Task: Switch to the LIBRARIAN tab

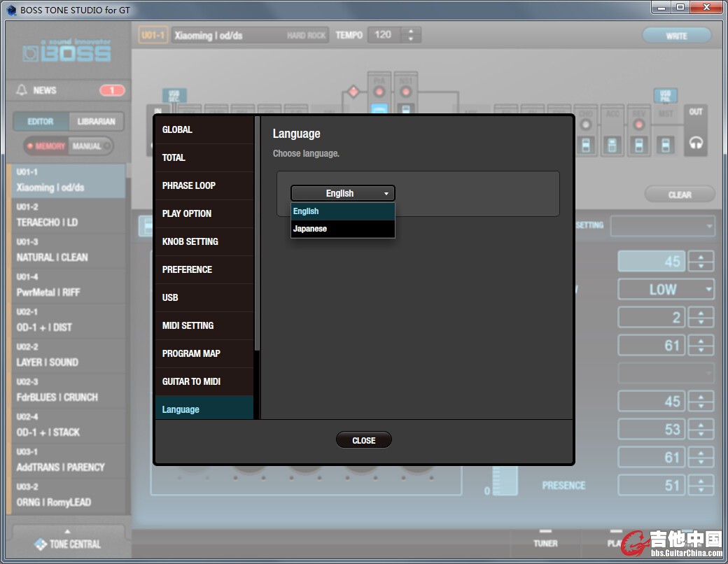Action: [96, 121]
